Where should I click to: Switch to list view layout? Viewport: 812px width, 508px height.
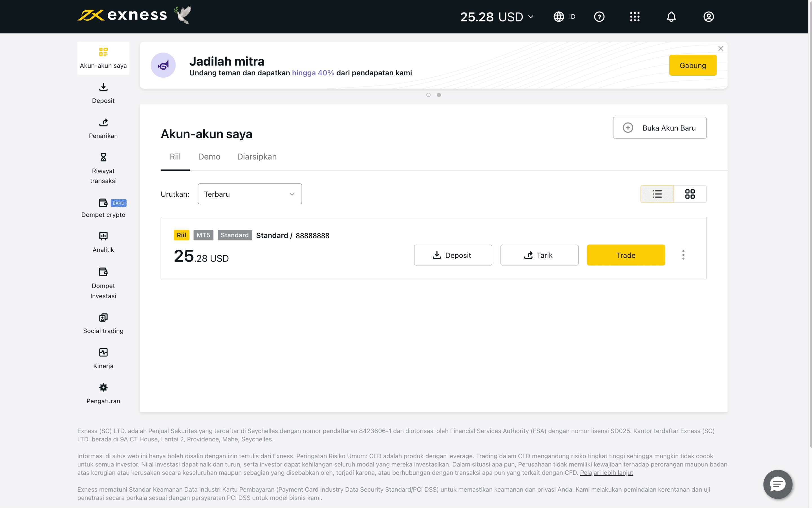click(x=657, y=194)
